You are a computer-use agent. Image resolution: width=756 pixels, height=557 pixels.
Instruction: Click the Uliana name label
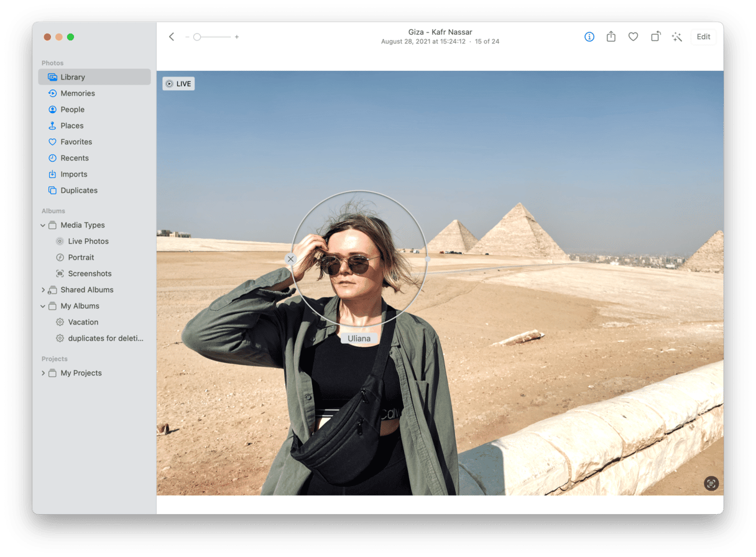(359, 338)
